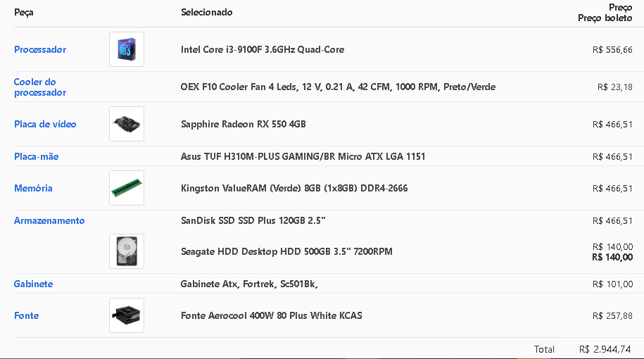Open the Aerocool power supply thumbnail
The height and width of the screenshot is (359, 644).
tap(127, 315)
